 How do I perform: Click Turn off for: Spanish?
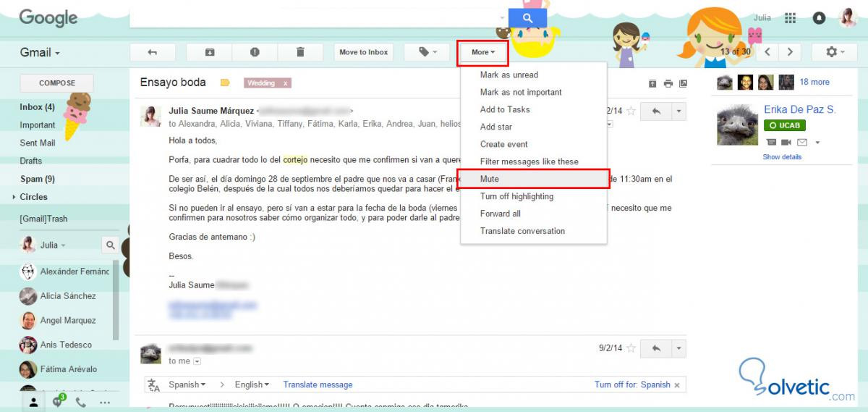coord(632,384)
